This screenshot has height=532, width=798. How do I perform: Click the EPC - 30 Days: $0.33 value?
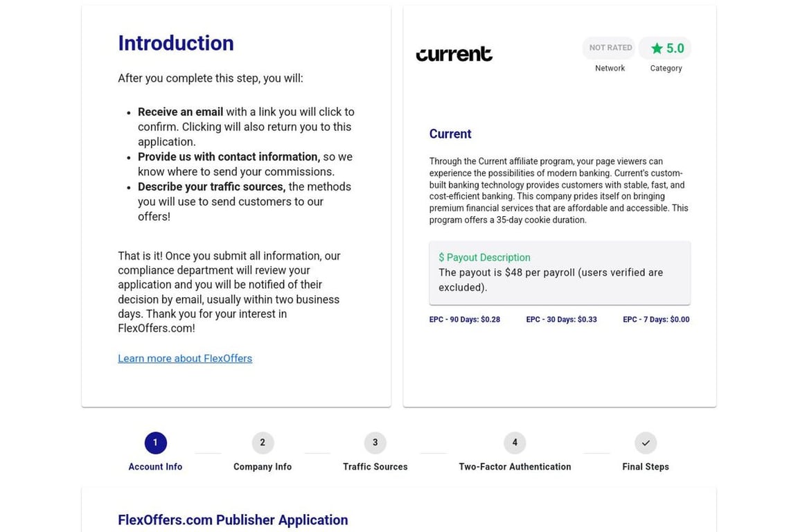561,320
